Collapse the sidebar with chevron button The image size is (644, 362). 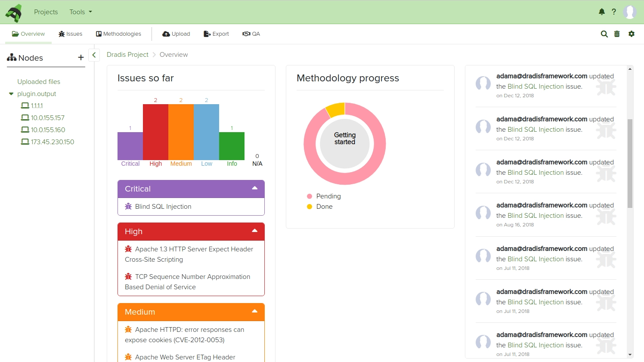tap(94, 55)
